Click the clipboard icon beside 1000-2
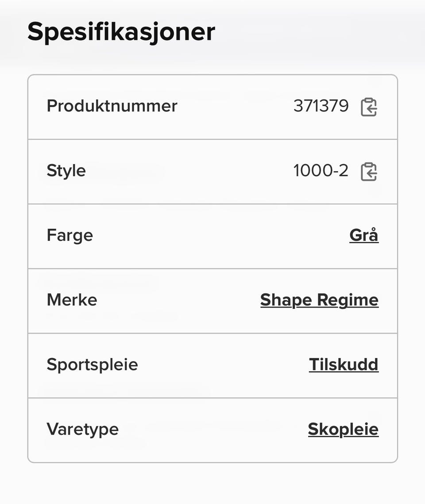The image size is (425, 504). pos(368,172)
